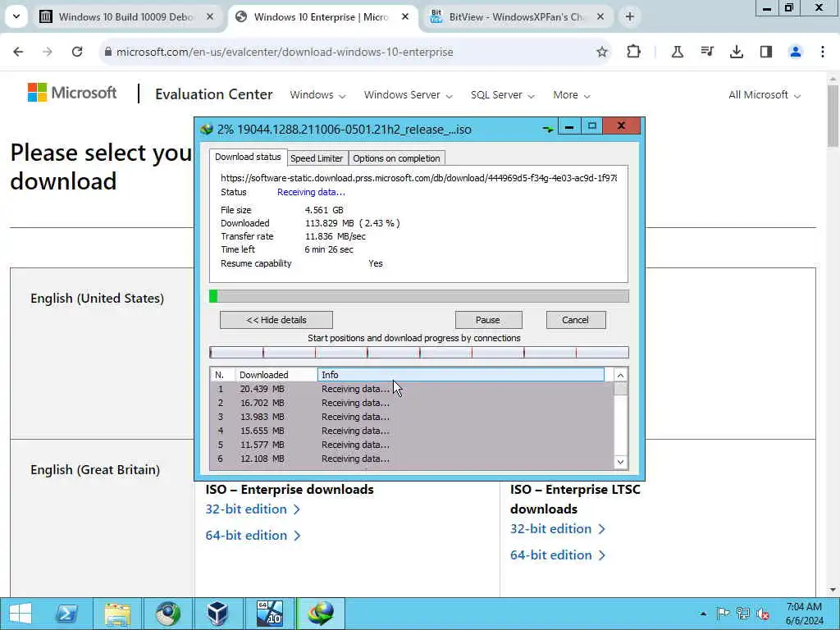Screen dimensions: 840x630
Task: Open VirtualBox from the taskbar
Action: 218,614
